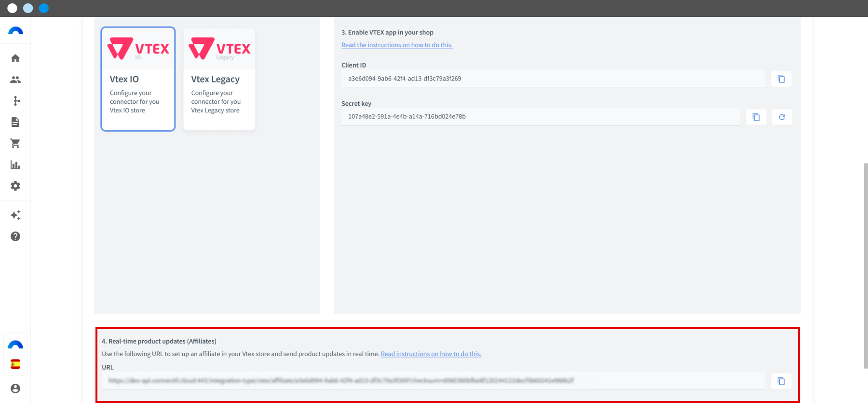Screen dimensions: 868x403
Task: Click the vertical page scrollbar
Action: click(866, 266)
